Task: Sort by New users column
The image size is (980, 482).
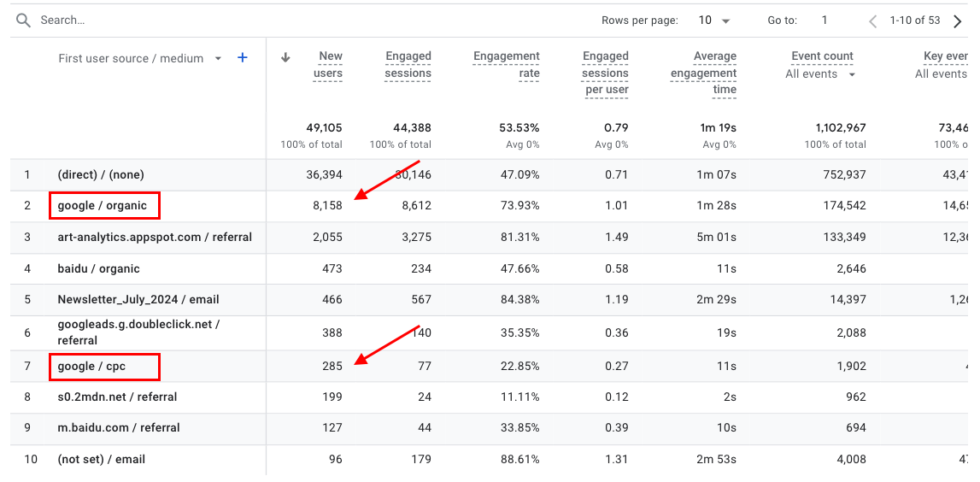Action: [x=329, y=65]
